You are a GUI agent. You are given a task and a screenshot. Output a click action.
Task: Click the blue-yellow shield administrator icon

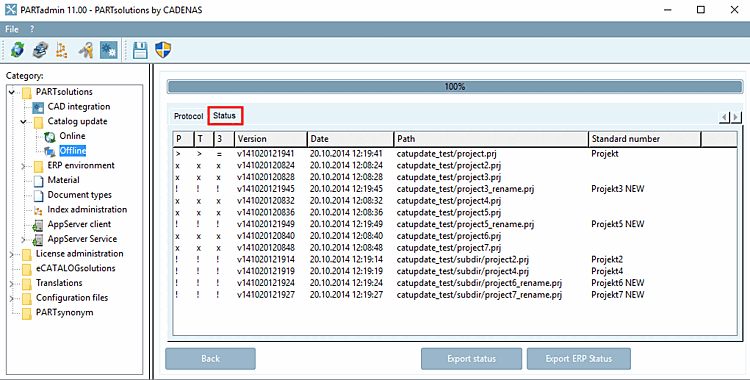[163, 50]
